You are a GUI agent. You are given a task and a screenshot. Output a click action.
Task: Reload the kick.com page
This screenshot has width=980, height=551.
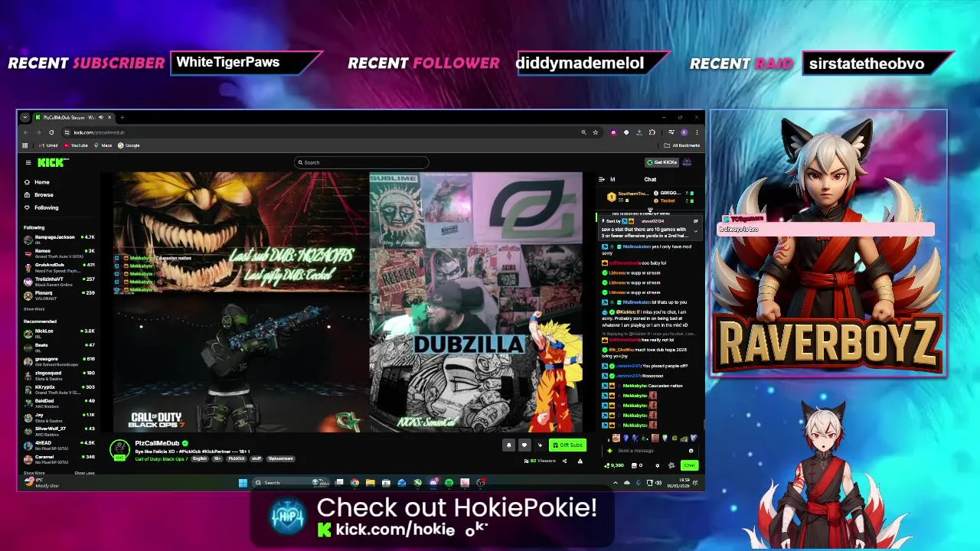[51, 132]
